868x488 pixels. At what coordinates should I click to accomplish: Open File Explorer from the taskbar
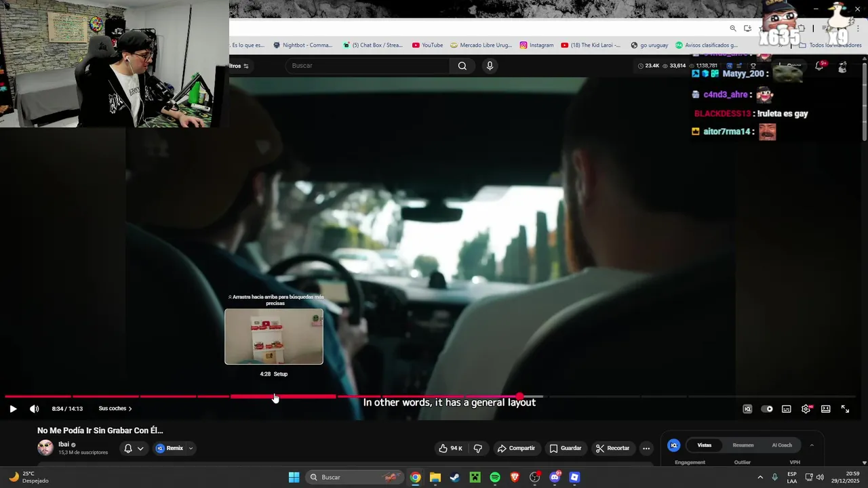click(x=435, y=477)
